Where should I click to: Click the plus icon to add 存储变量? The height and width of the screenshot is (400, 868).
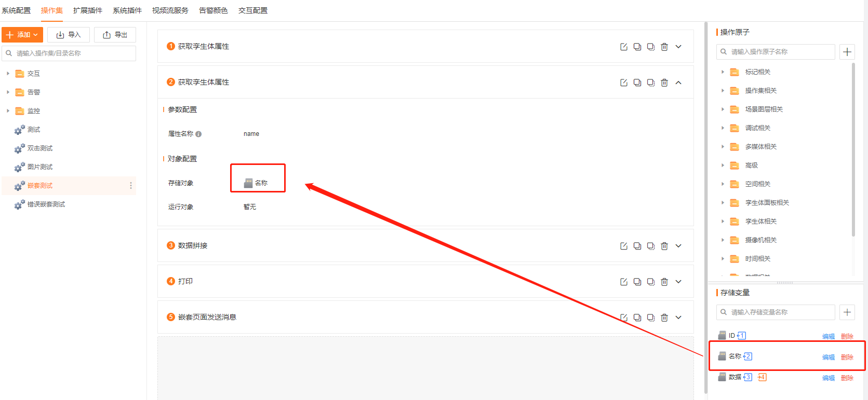pyautogui.click(x=847, y=312)
